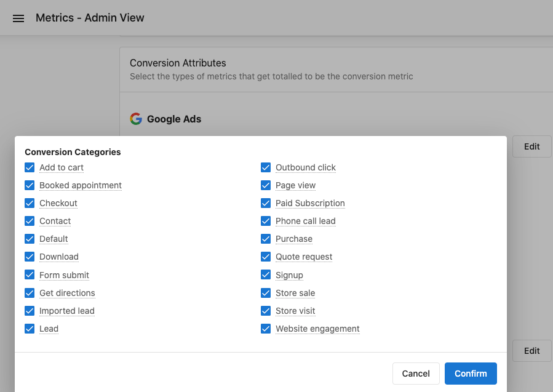This screenshot has width=553, height=392.
Task: Toggle the Default checkbox
Action: 30,239
